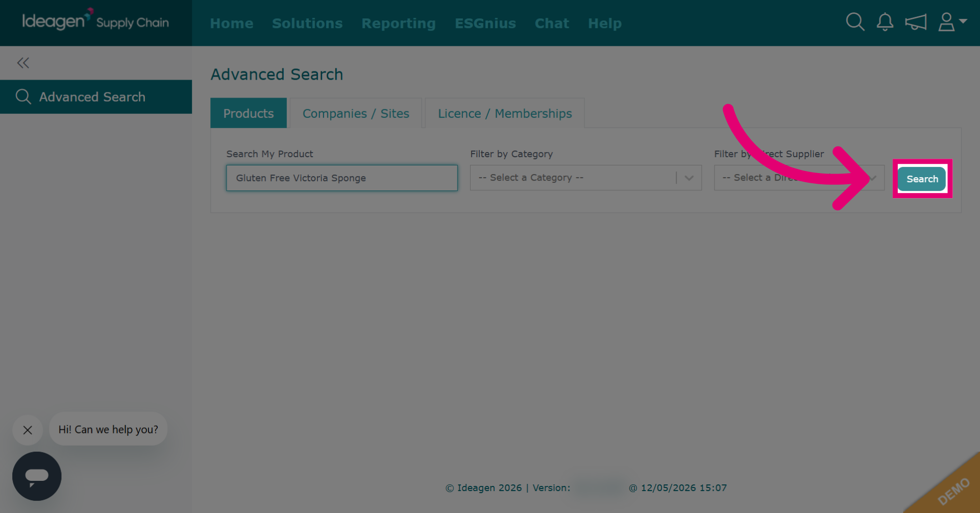
Task: Click the Ideagen Supply Chain logo
Action: click(x=95, y=20)
